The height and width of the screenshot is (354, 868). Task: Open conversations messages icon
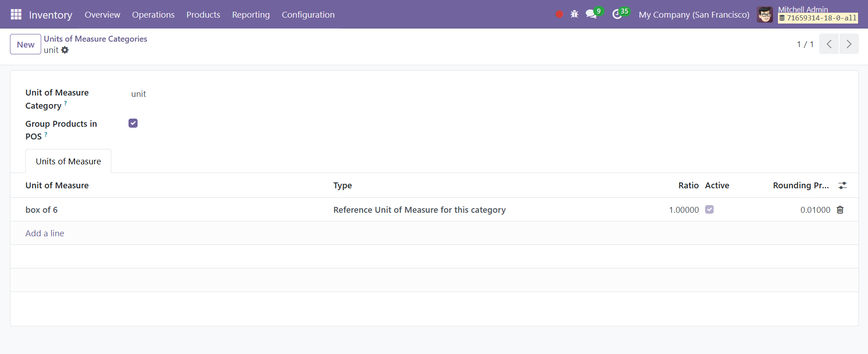coord(591,14)
